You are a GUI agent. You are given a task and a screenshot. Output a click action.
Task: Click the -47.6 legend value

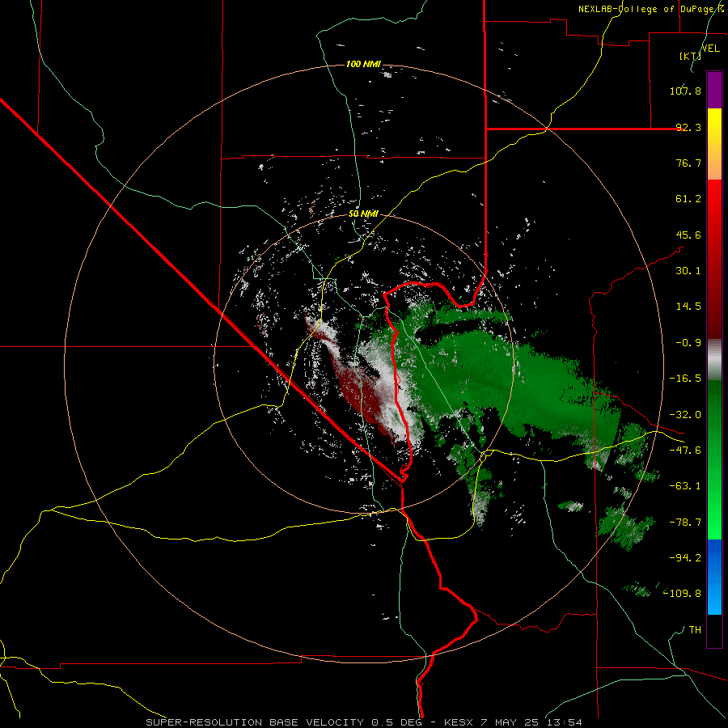point(685,451)
